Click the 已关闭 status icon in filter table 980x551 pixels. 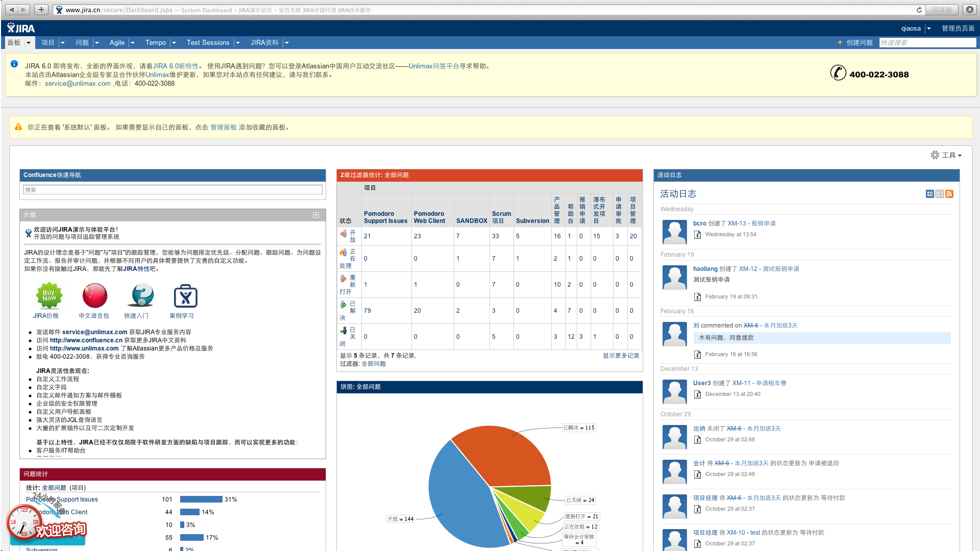tap(344, 331)
